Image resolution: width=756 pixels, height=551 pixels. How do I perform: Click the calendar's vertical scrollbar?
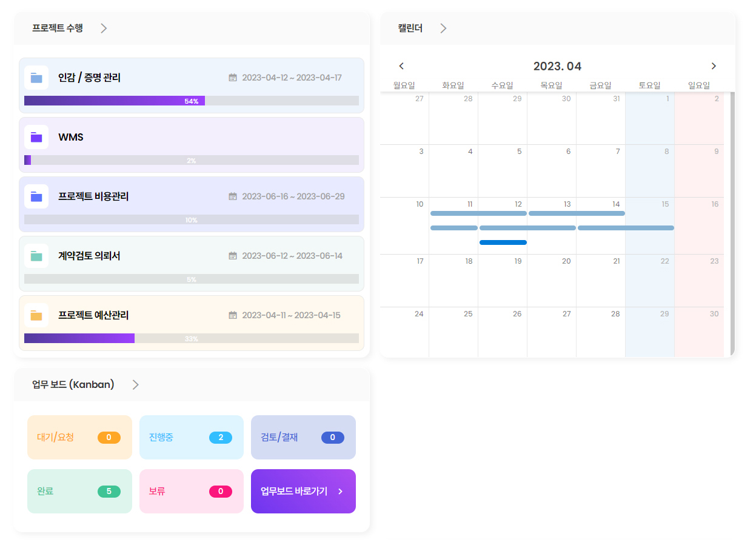tap(732, 224)
